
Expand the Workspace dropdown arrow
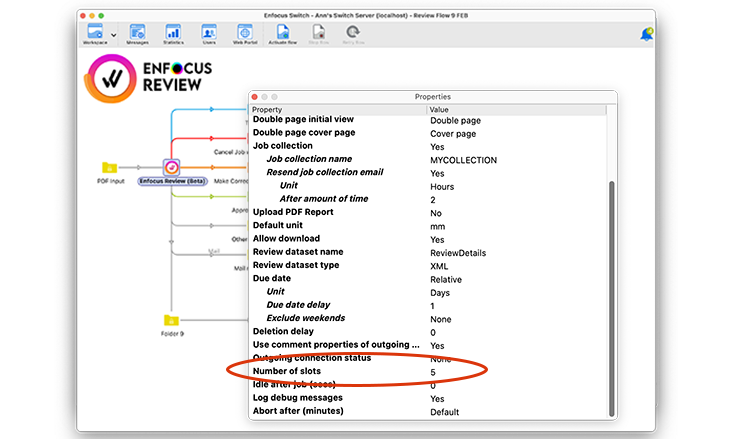(113, 35)
